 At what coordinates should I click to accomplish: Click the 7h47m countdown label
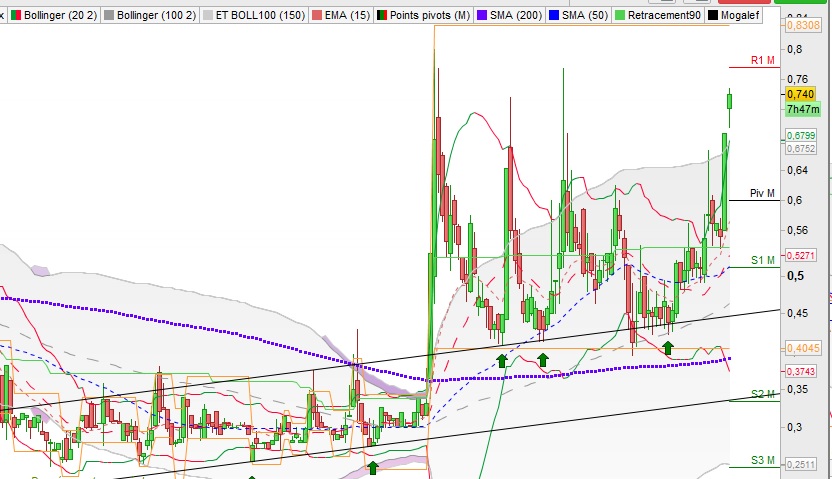coord(803,109)
